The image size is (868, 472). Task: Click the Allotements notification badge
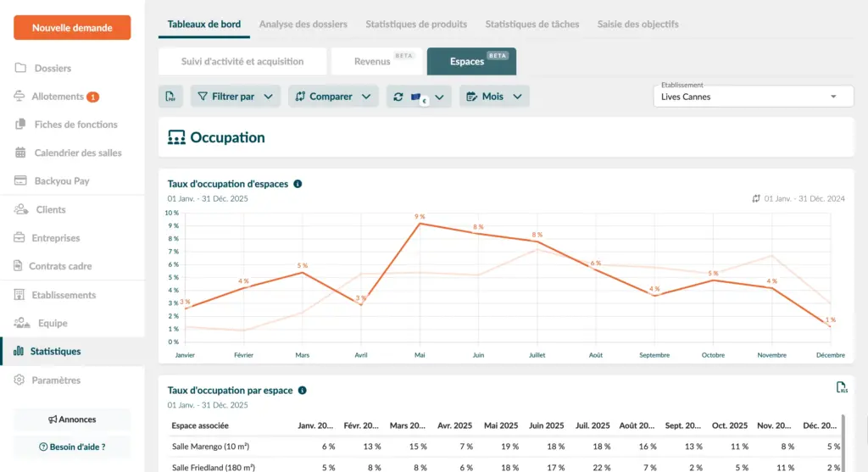[x=92, y=97]
